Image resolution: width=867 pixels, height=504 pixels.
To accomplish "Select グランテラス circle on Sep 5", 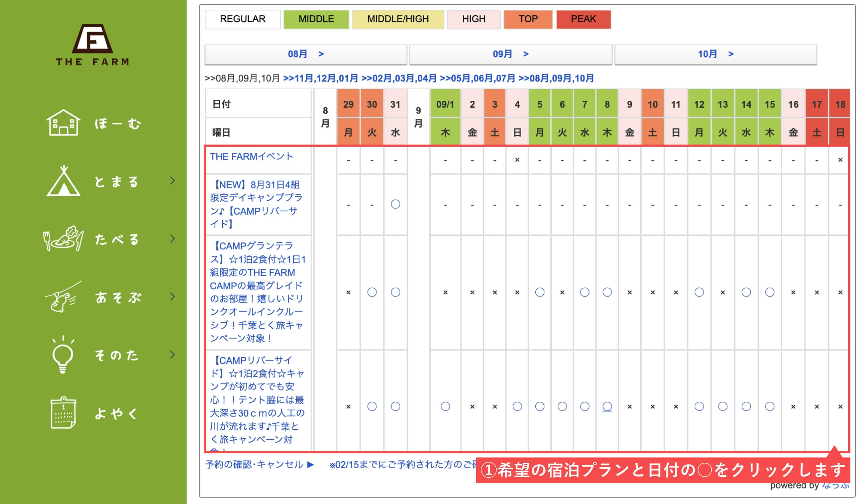I will (x=540, y=292).
